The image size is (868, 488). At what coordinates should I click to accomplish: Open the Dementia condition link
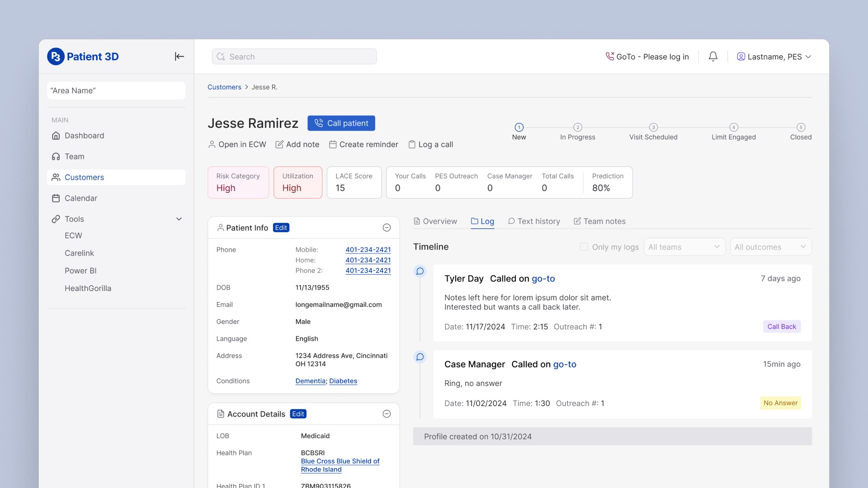(x=311, y=381)
